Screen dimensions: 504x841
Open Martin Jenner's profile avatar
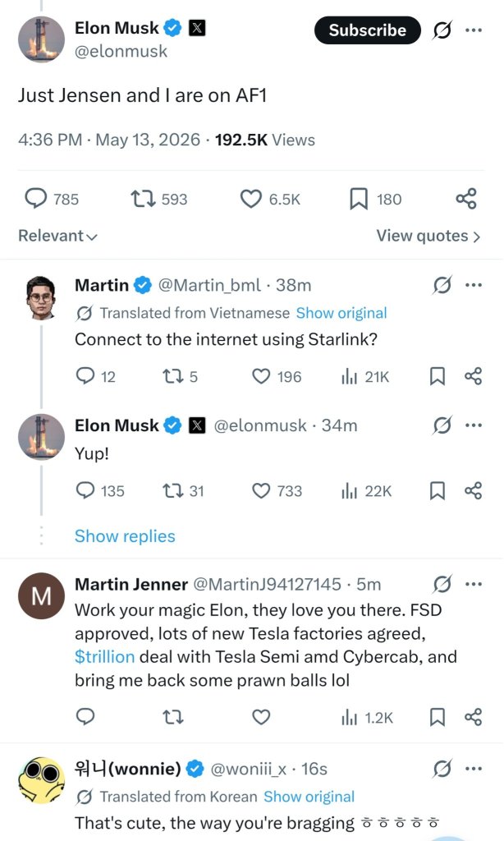pos(41,596)
